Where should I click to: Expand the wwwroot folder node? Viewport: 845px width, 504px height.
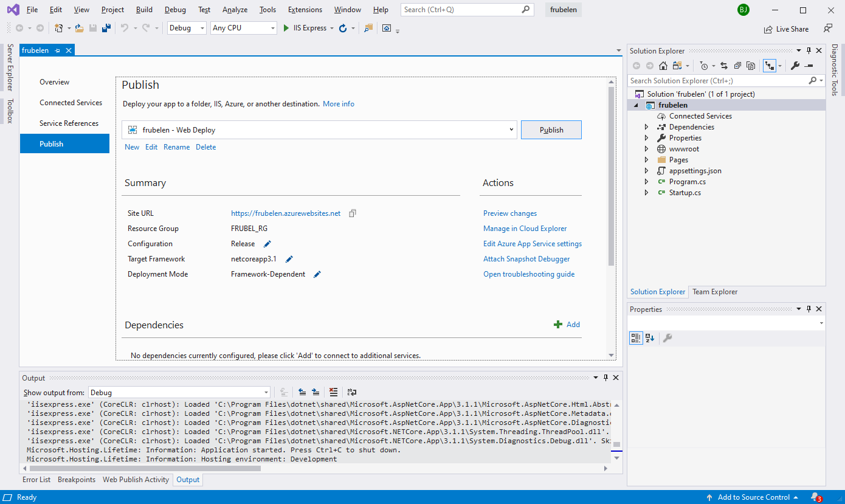point(646,149)
